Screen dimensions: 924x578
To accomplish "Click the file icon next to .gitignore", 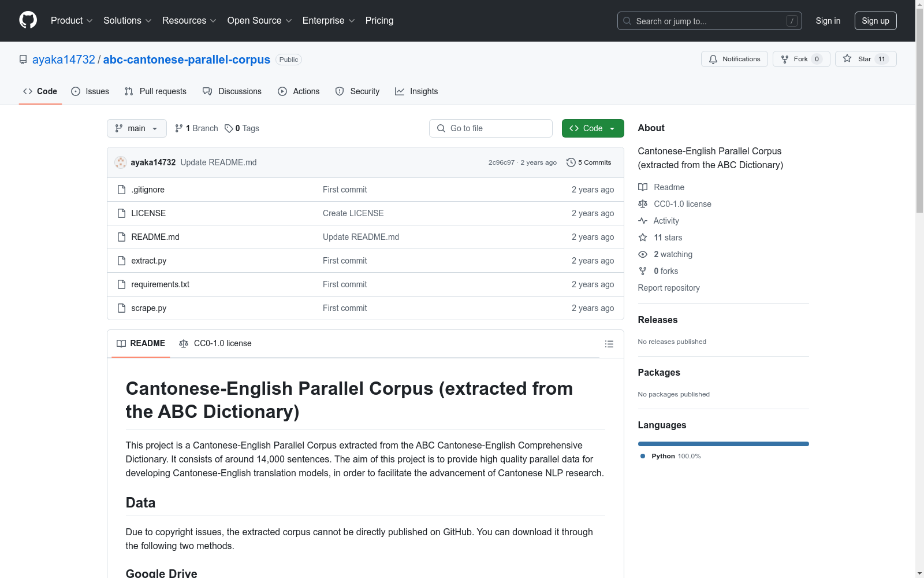I will coord(121,190).
